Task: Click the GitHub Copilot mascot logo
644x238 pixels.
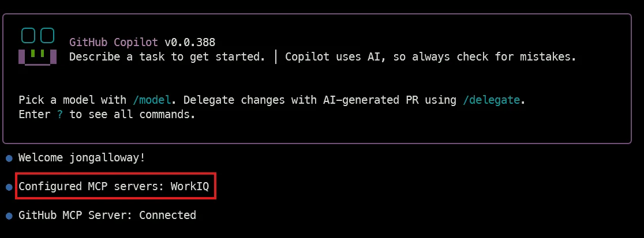Action: [38, 46]
